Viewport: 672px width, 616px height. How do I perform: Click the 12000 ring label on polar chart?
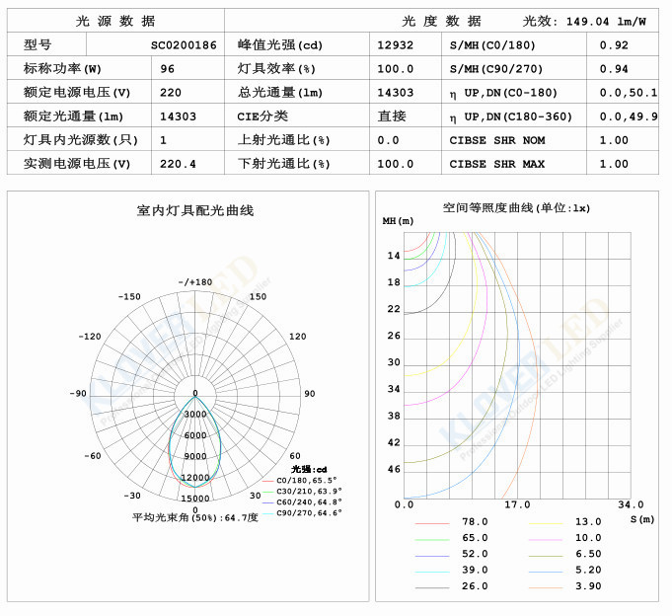coord(195,478)
